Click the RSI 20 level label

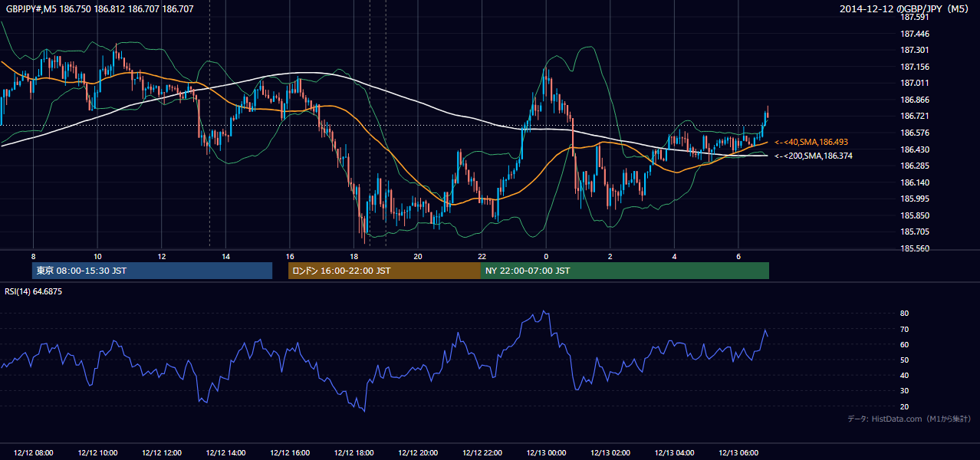(904, 406)
